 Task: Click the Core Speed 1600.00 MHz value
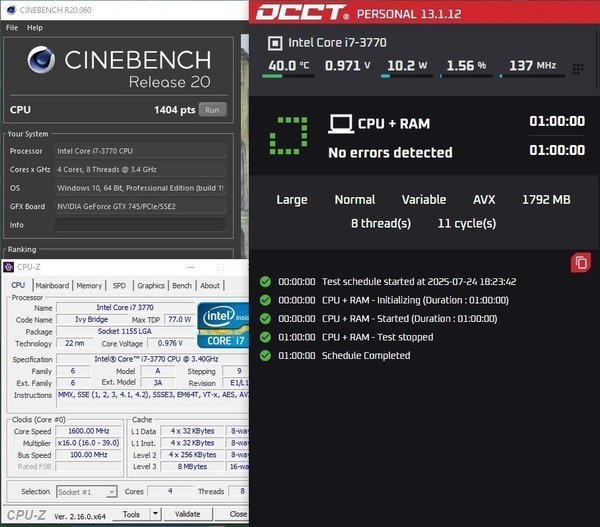[89, 431]
